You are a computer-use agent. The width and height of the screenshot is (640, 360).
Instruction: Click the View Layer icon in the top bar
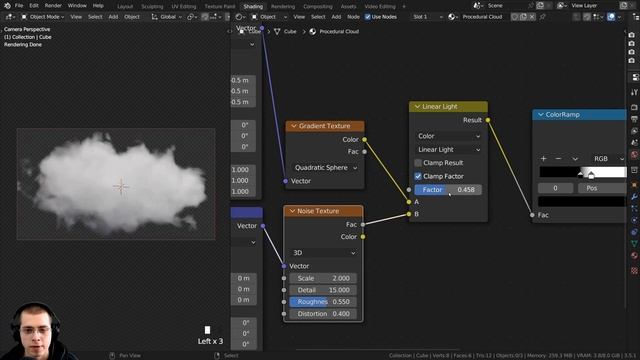coord(562,6)
